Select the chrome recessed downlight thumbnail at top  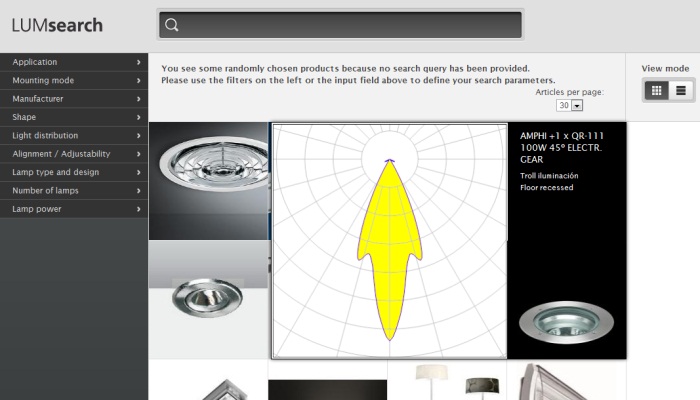208,180
